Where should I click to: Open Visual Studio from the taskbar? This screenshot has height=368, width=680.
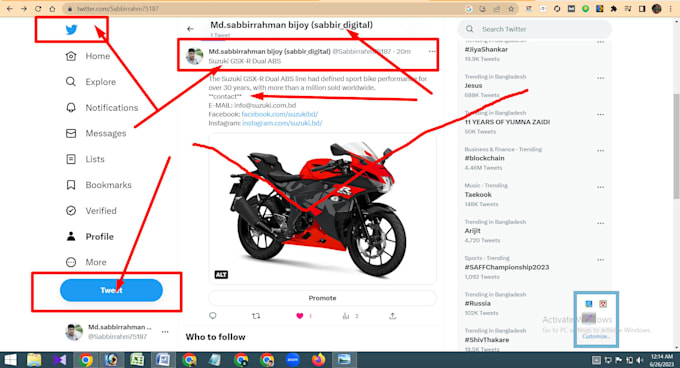(60, 360)
